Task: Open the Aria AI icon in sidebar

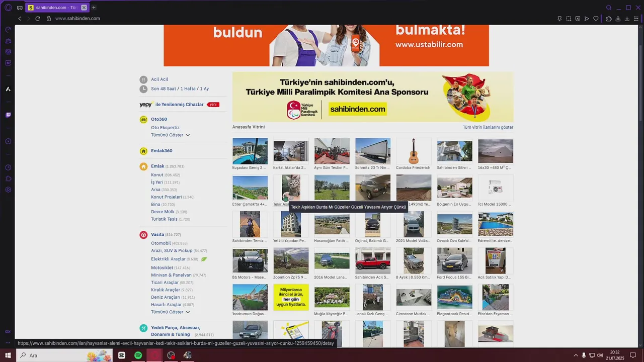Action: click(x=8, y=89)
